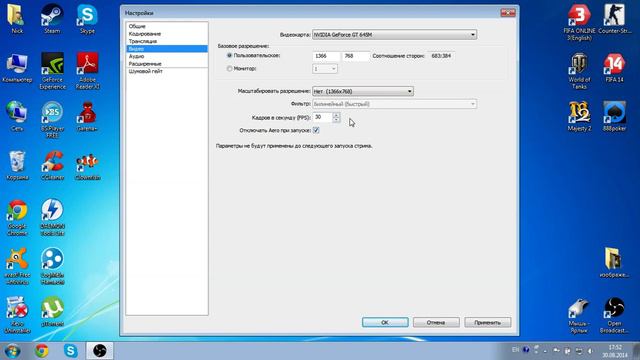Open the FIFA 14 shortcut
The image size is (640, 360).
point(615,67)
